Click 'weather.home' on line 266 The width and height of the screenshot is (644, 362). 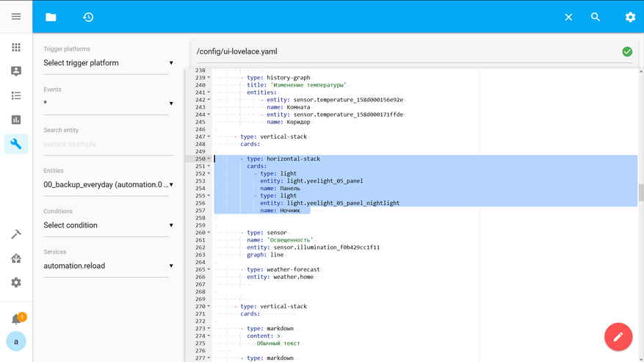[293, 277]
